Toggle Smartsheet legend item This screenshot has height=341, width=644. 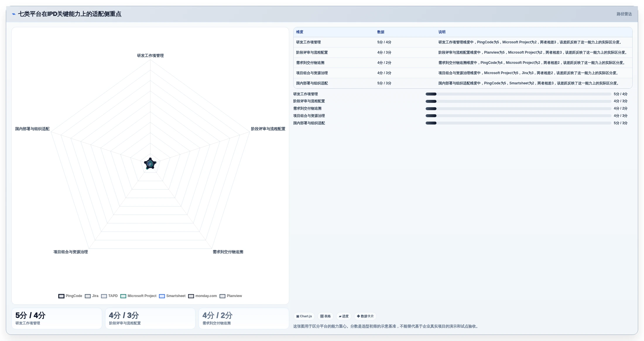click(172, 296)
